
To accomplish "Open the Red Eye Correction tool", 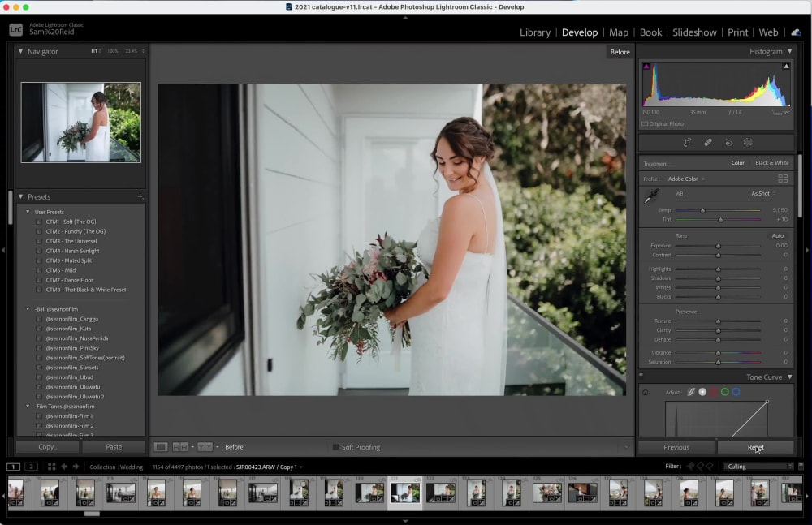I will pyautogui.click(x=728, y=142).
